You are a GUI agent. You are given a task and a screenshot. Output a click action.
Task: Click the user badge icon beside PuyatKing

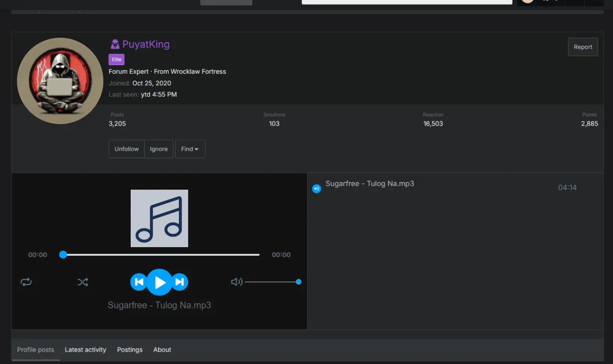[115, 45]
